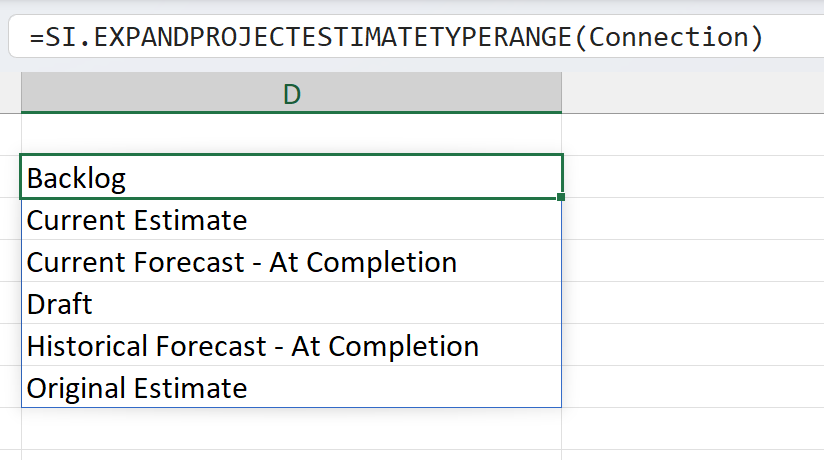
Task: Select the Backlog cell
Action: [291, 178]
